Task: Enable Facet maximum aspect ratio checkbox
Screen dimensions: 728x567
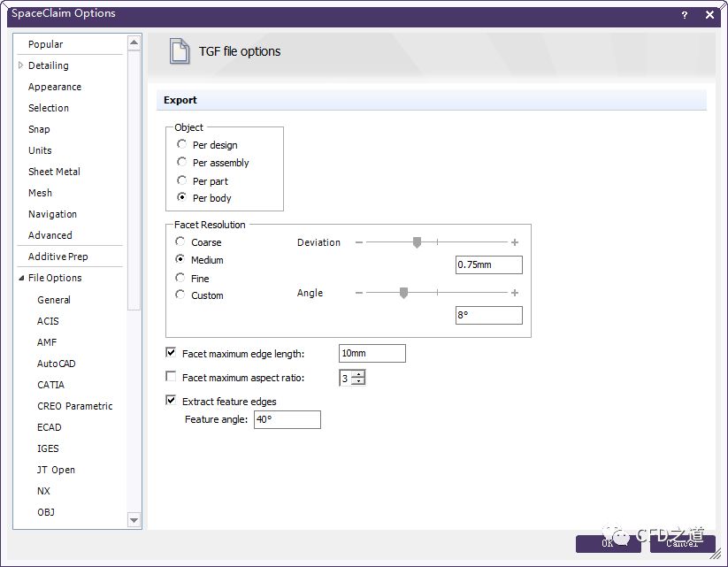Action: coord(172,377)
